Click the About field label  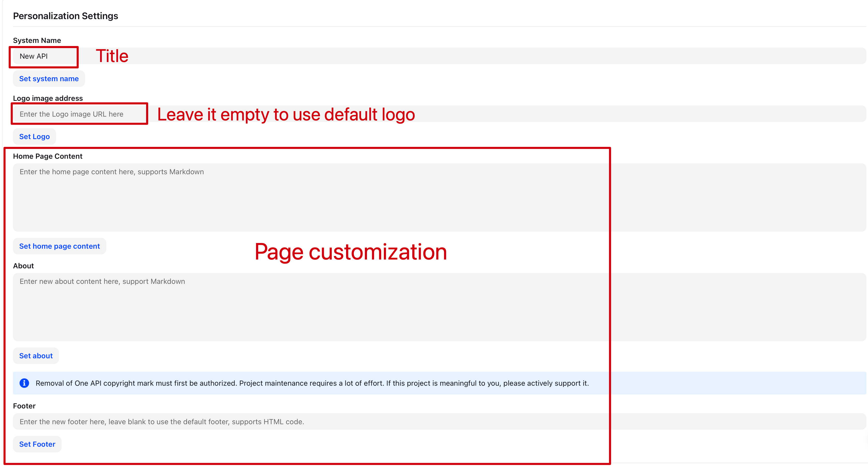tap(23, 266)
